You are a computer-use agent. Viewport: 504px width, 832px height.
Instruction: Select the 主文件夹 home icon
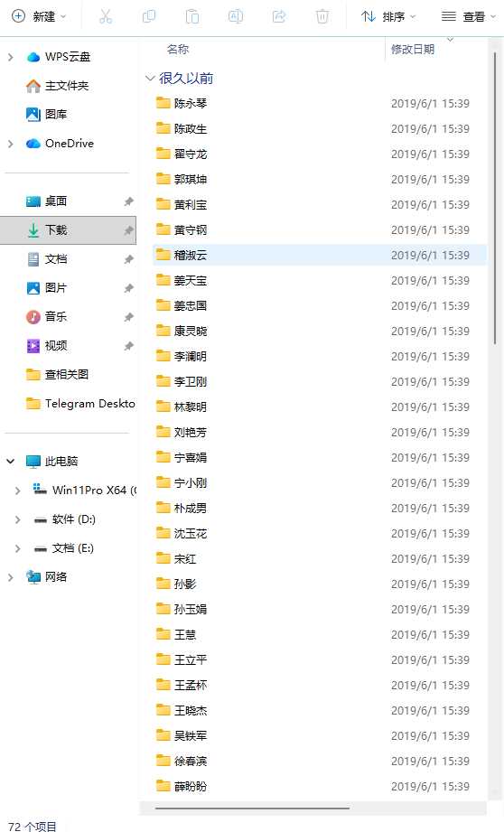33,86
